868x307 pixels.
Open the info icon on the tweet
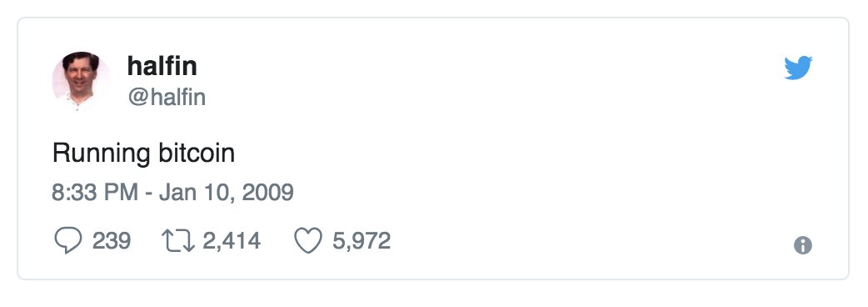[803, 245]
